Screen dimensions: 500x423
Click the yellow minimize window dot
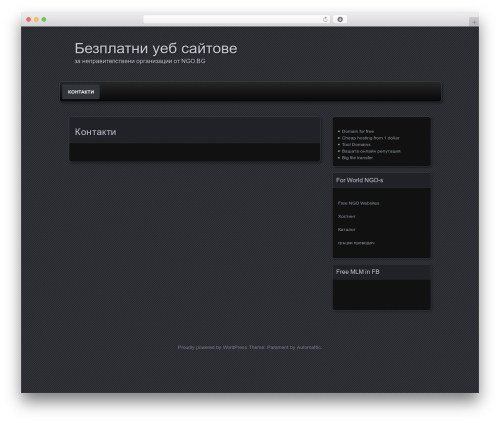pyautogui.click(x=36, y=19)
